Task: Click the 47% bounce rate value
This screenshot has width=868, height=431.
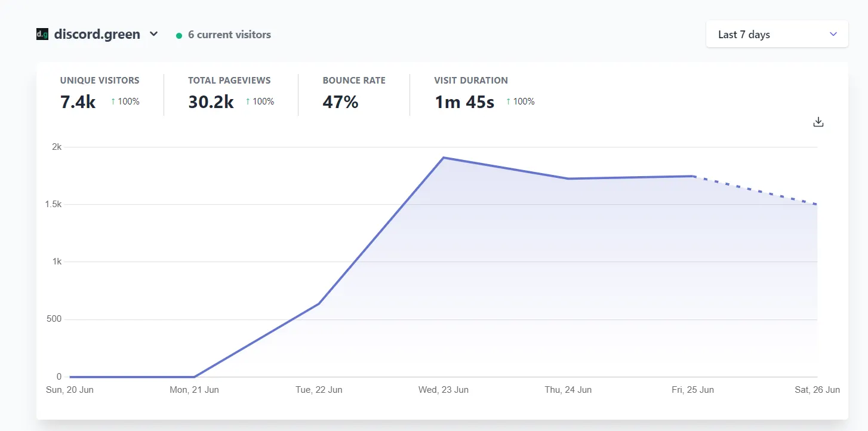Action: click(x=340, y=102)
